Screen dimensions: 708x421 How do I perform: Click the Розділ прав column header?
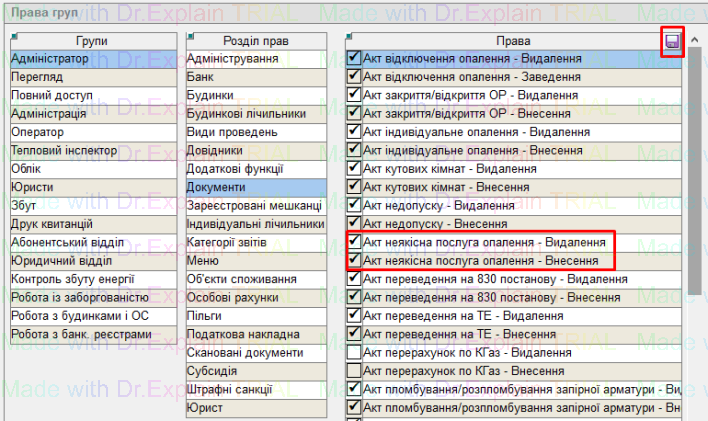[256, 41]
